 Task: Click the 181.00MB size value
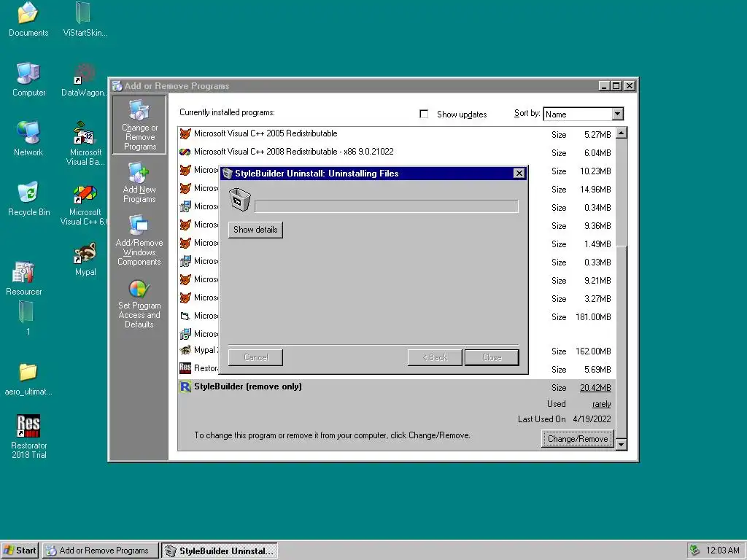coord(593,317)
